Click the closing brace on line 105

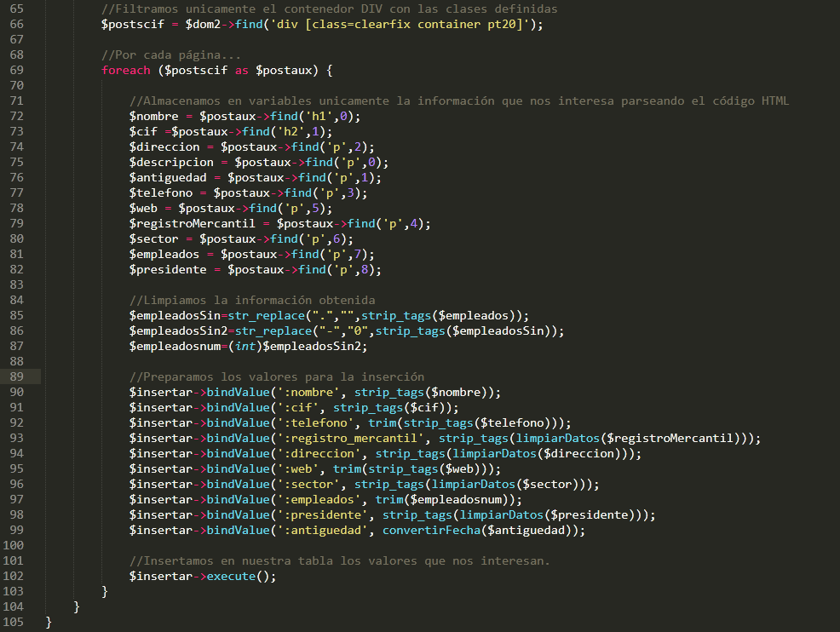[49, 622]
